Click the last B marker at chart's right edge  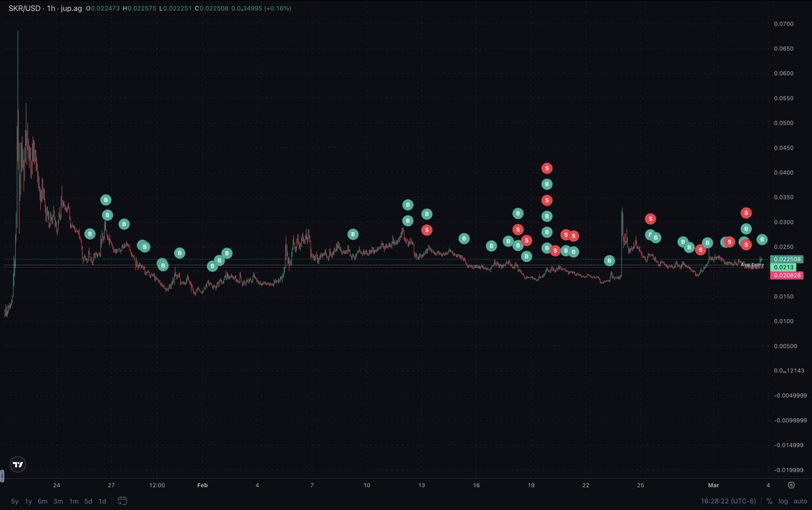click(762, 239)
